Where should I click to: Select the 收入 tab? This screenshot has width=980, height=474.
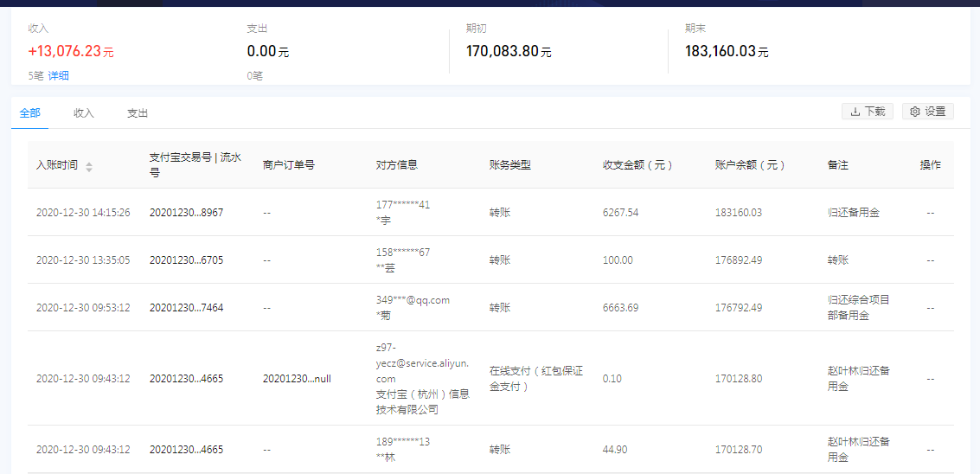pos(84,113)
